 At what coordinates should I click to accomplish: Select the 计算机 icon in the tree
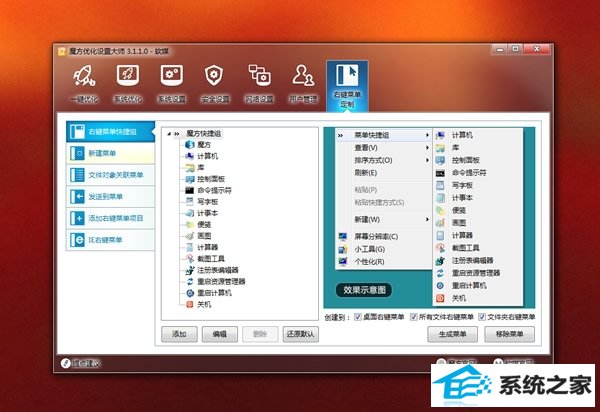tap(190, 156)
